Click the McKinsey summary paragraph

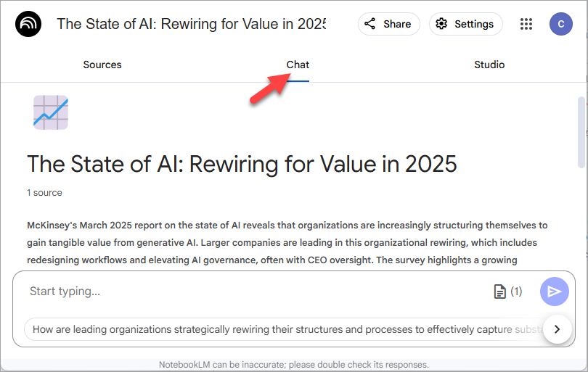click(287, 243)
